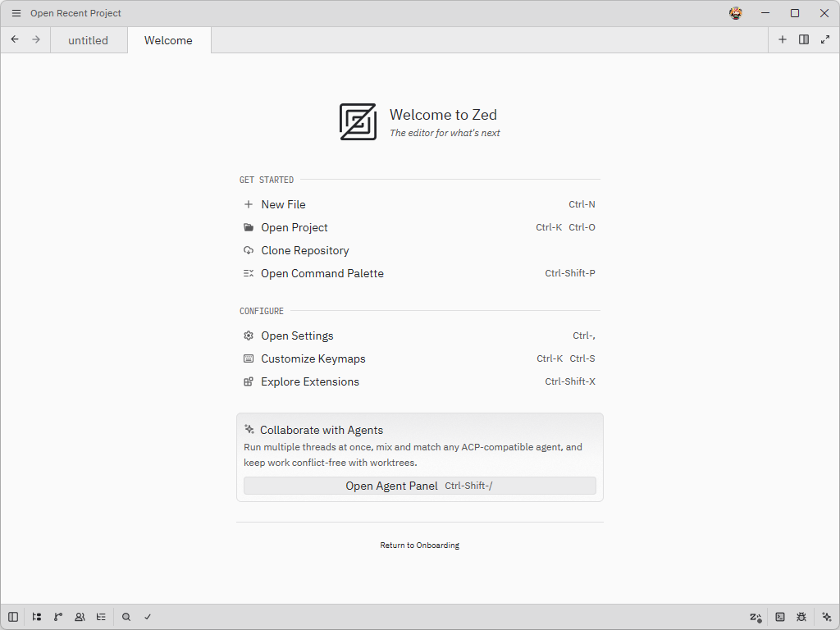Open the user avatar menu

pos(736,13)
